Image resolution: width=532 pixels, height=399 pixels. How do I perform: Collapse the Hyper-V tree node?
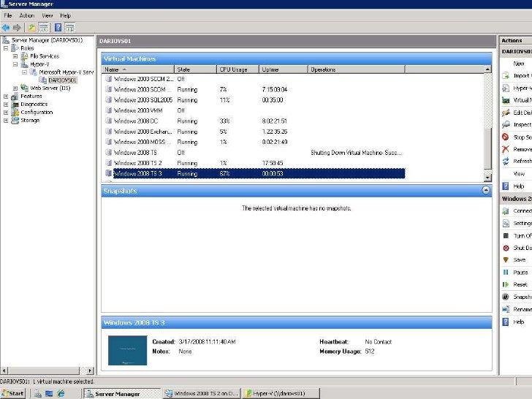(x=15, y=64)
